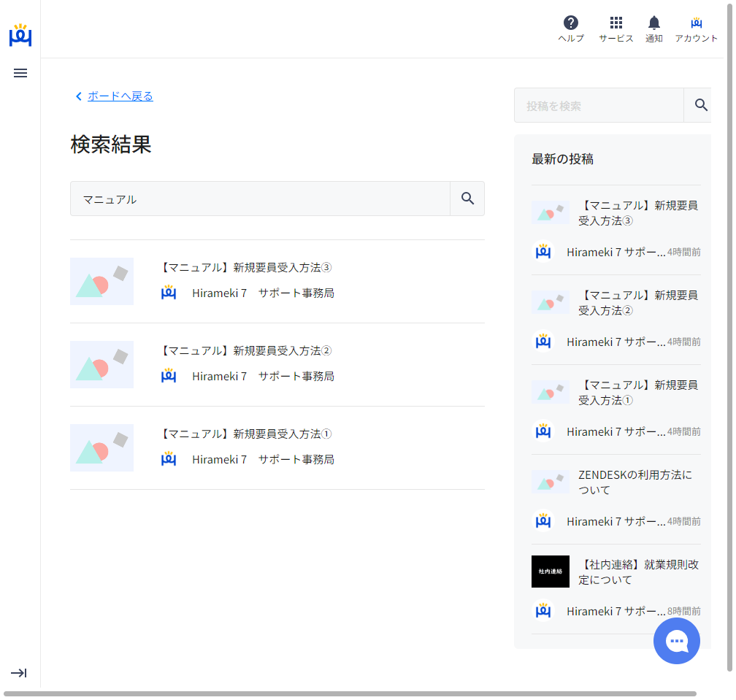This screenshot has width=736, height=700.
Task: Click magnifier beside 投稿を検索 field
Action: click(x=701, y=105)
